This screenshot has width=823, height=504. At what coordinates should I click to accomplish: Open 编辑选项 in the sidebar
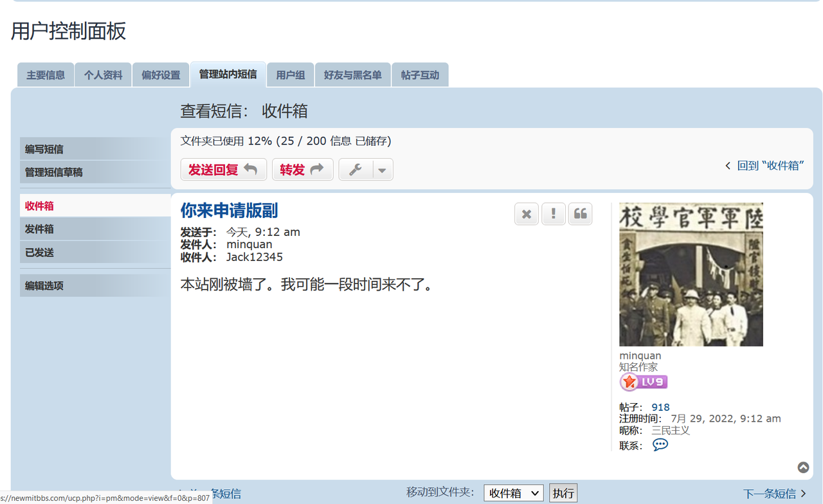pos(95,285)
